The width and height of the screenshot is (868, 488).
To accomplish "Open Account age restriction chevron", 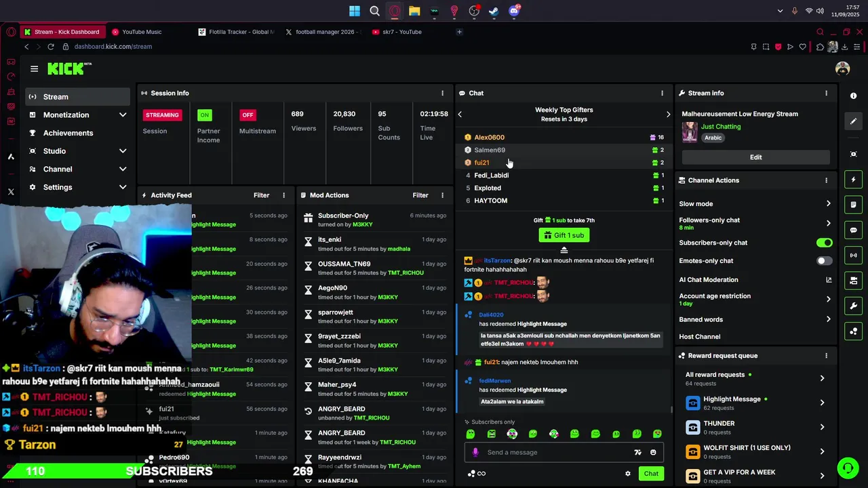I will pos(828,299).
